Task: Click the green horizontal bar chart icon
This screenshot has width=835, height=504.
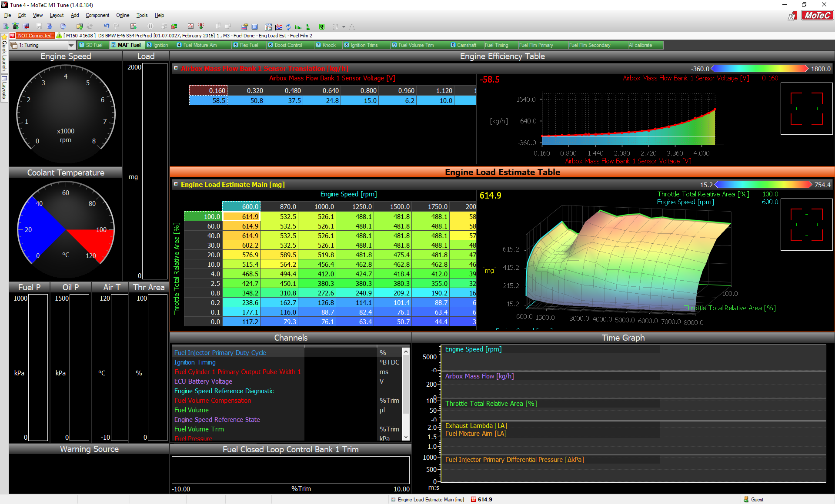Action: click(x=298, y=27)
